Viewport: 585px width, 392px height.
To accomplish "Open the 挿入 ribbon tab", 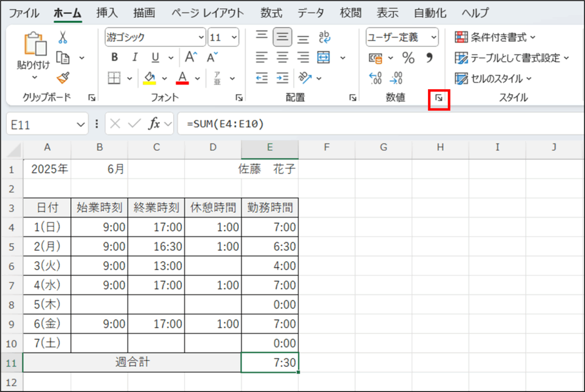I will 107,13.
